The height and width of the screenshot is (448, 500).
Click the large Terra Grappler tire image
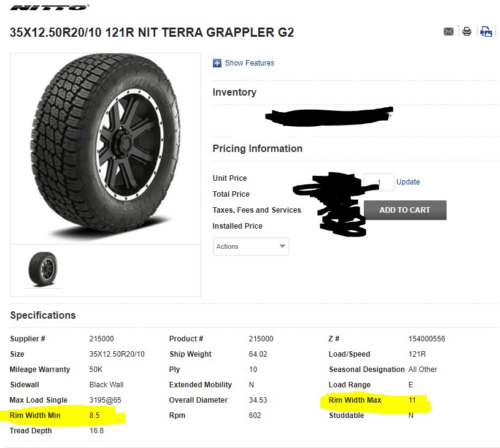pos(106,145)
